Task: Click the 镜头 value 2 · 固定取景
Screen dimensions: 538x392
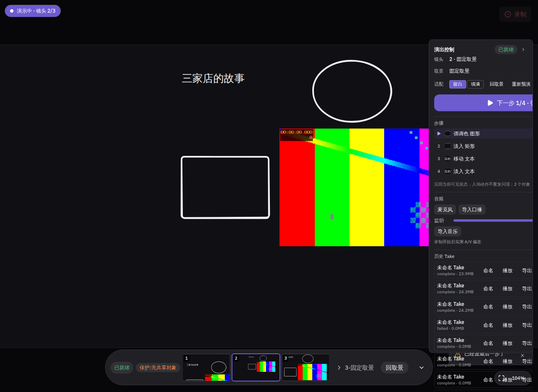Action: 463,59
